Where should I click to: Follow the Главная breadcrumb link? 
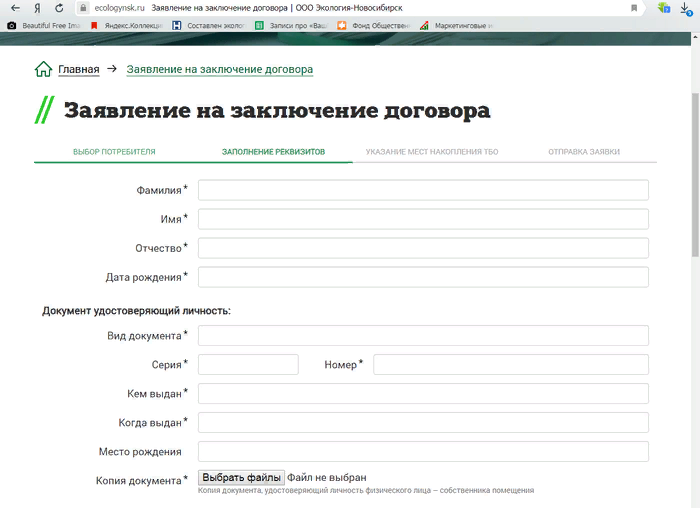pyautogui.click(x=79, y=70)
